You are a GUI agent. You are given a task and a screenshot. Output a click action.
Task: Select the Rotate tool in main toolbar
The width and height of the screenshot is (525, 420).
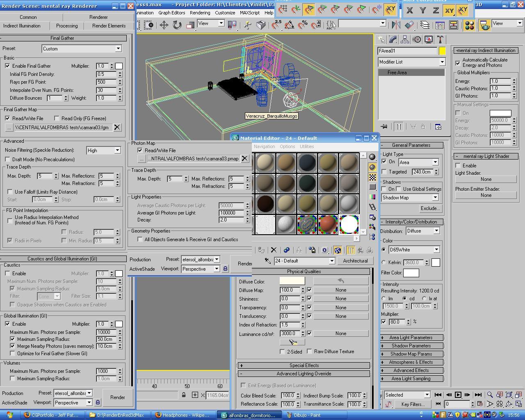click(177, 25)
